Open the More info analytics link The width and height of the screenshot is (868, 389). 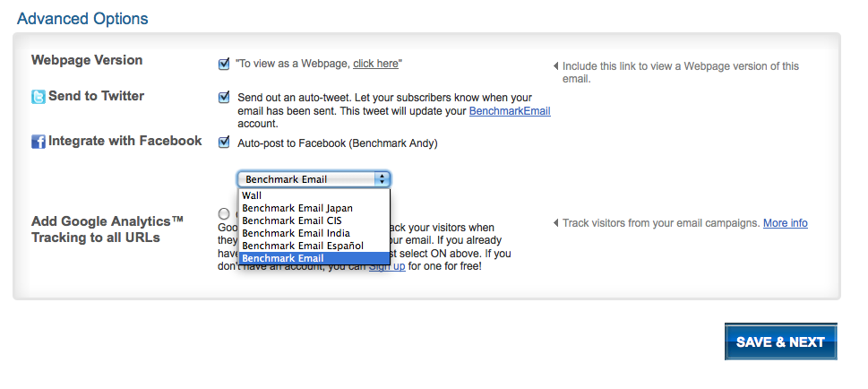[x=785, y=223]
